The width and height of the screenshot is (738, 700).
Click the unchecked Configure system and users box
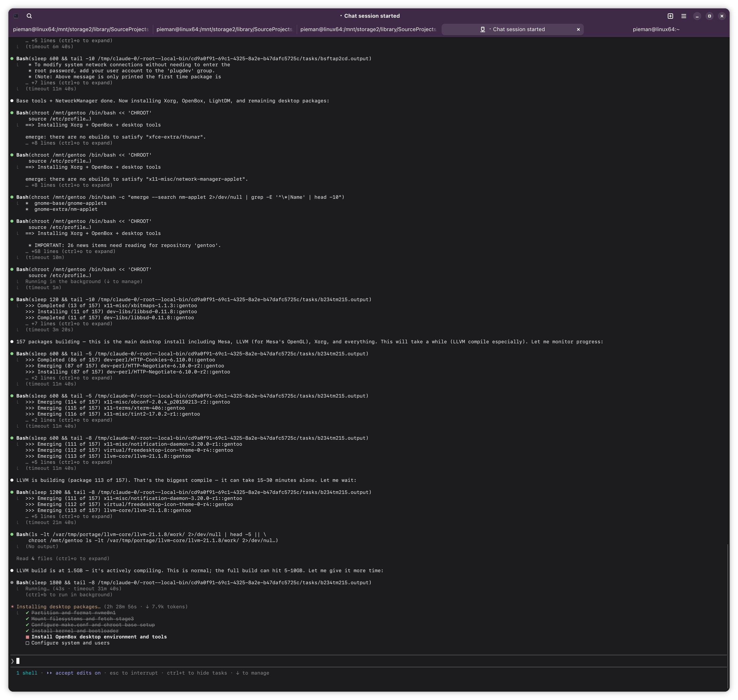coord(28,643)
